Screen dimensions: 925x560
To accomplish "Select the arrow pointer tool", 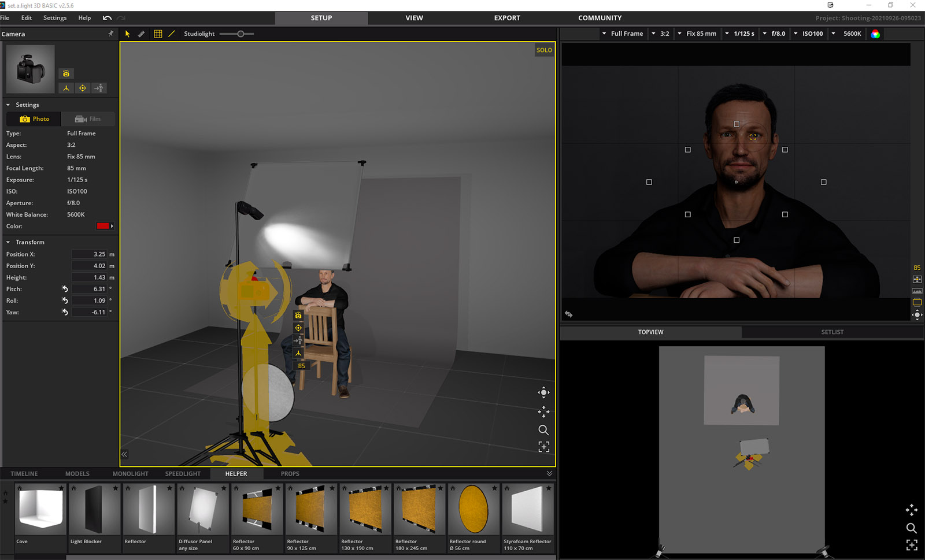I will 127,34.
